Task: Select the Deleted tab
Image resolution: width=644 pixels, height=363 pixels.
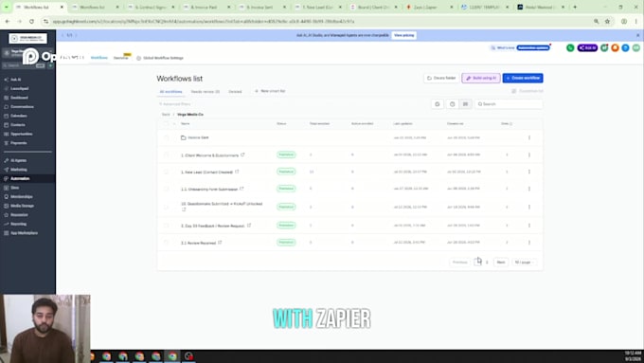Action: [235, 91]
